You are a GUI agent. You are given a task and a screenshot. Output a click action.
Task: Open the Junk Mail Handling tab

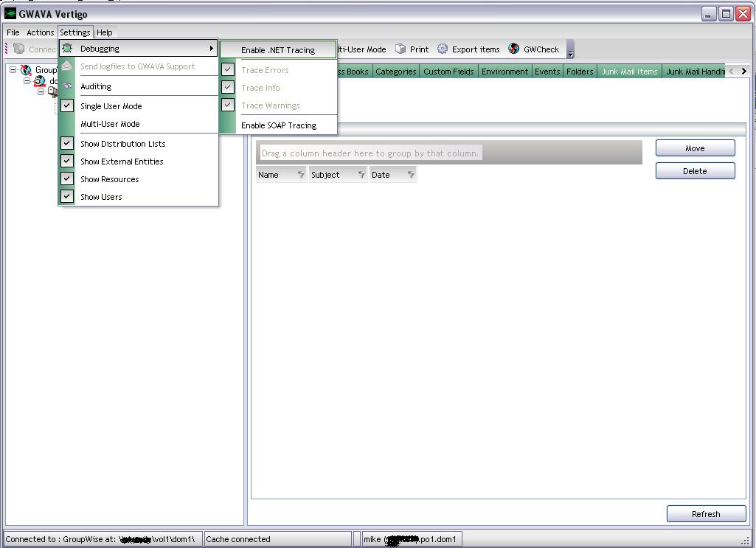tap(695, 72)
